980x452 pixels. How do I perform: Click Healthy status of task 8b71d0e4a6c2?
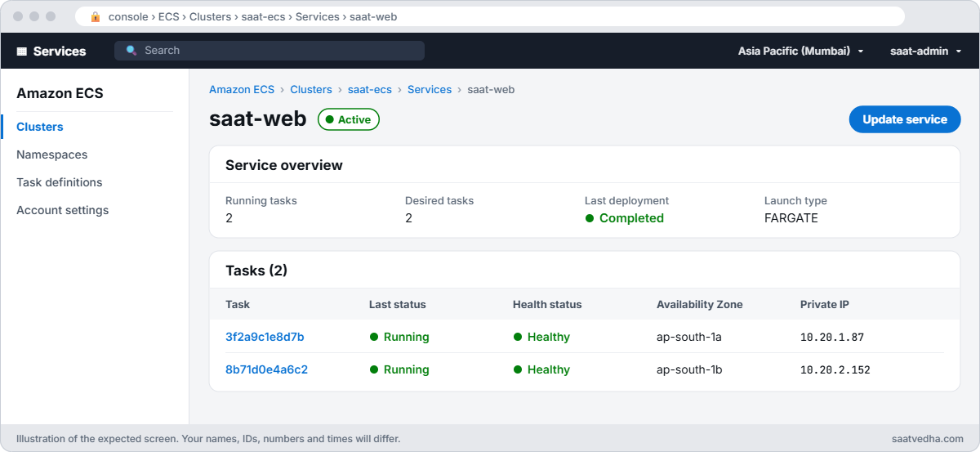pos(541,369)
